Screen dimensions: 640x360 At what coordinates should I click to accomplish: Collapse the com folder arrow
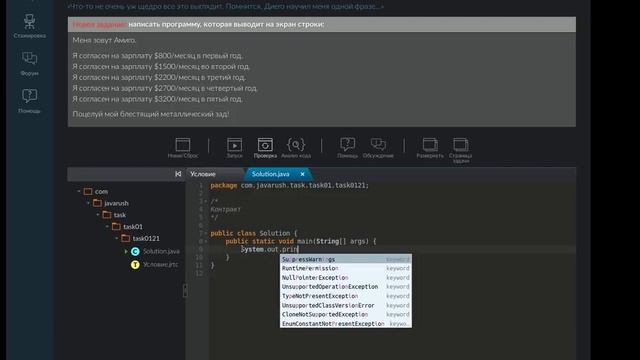tap(79, 191)
